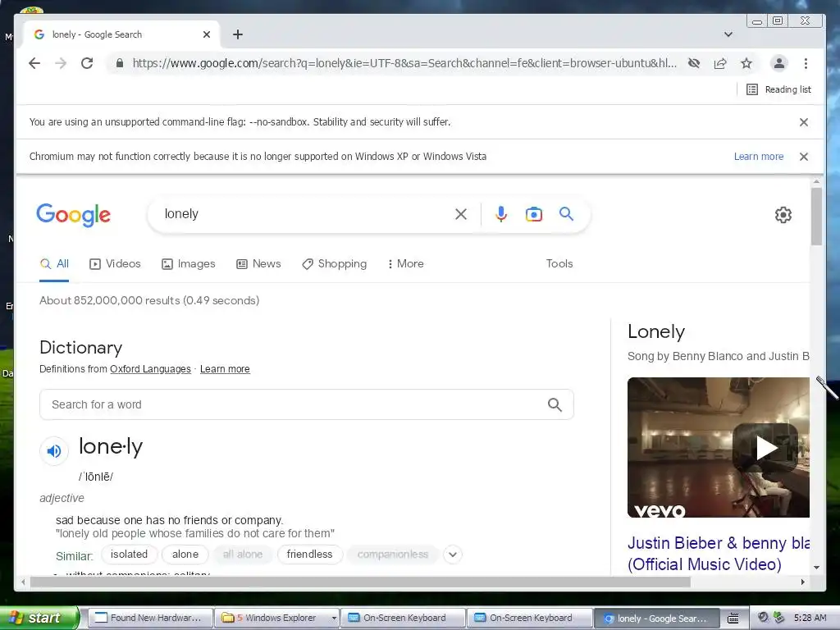This screenshot has height=630, width=840.
Task: Click the browser forward arrow
Action: pos(61,63)
